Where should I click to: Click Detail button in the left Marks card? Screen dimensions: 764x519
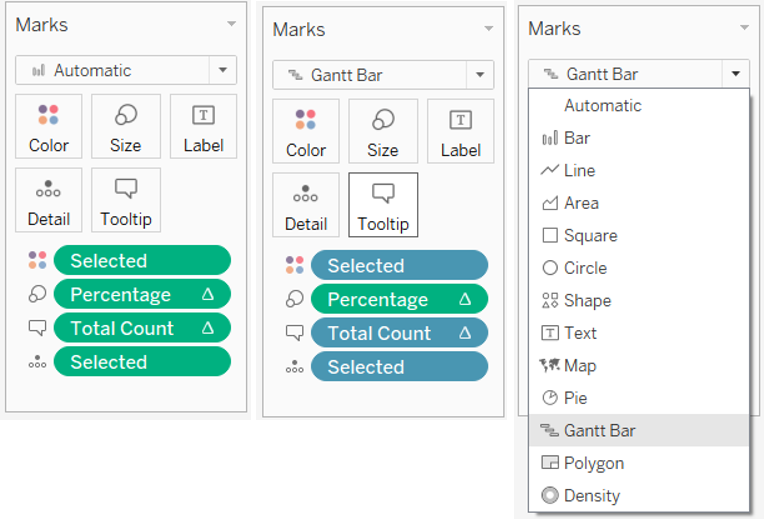click(x=49, y=200)
